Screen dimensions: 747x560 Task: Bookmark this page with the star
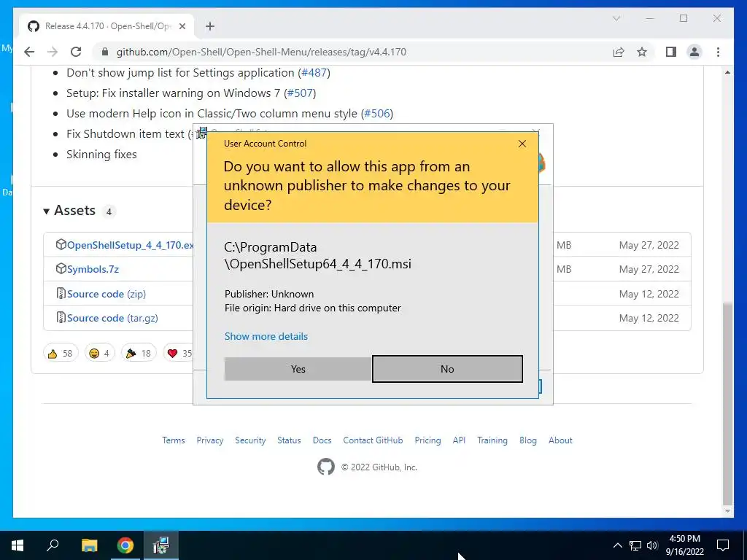click(x=642, y=52)
